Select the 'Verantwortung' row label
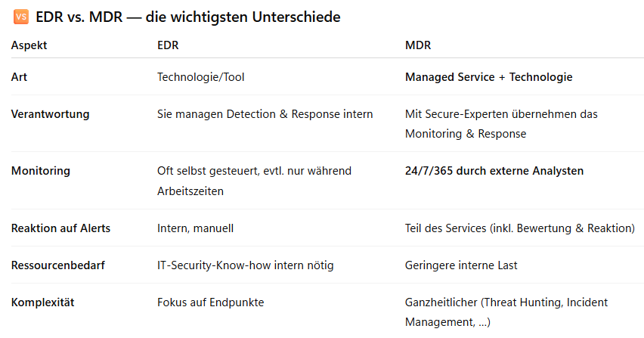 50,114
